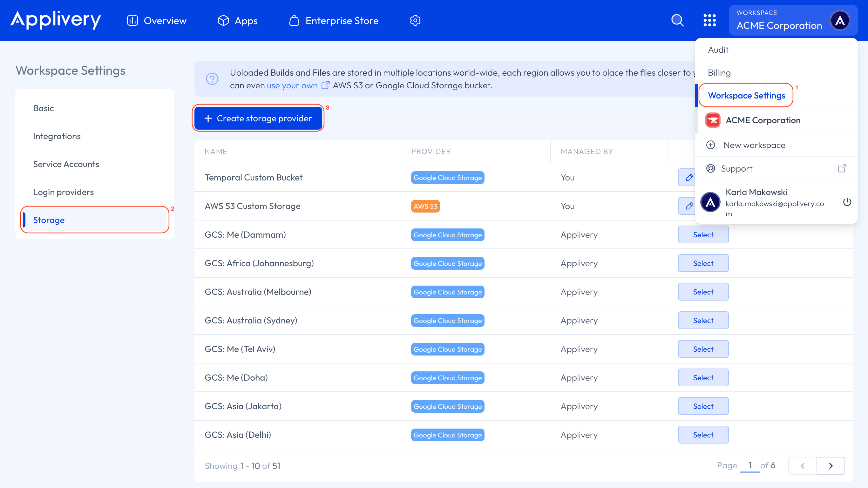
Task: Edit Temporal Custom Bucket with pencil icon
Action: pyautogui.click(x=689, y=177)
